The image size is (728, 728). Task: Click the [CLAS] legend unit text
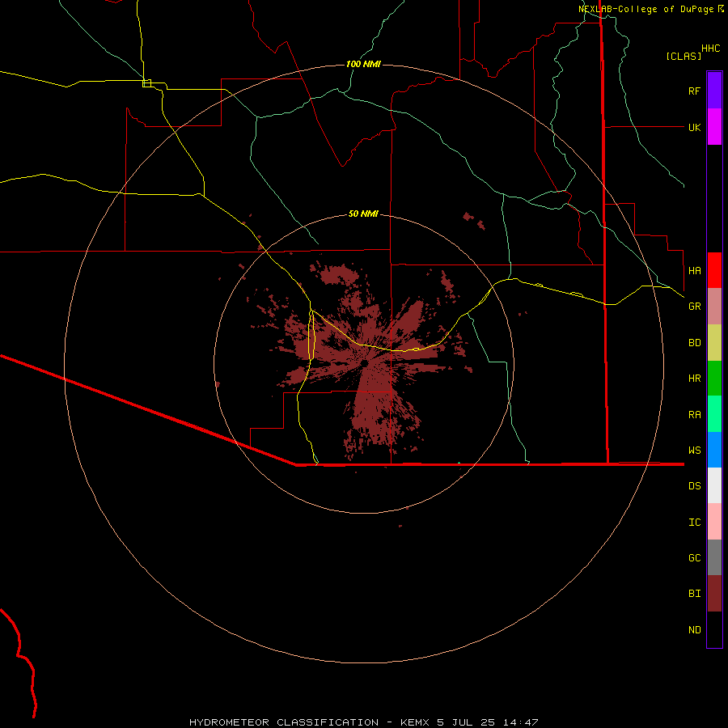[684, 56]
